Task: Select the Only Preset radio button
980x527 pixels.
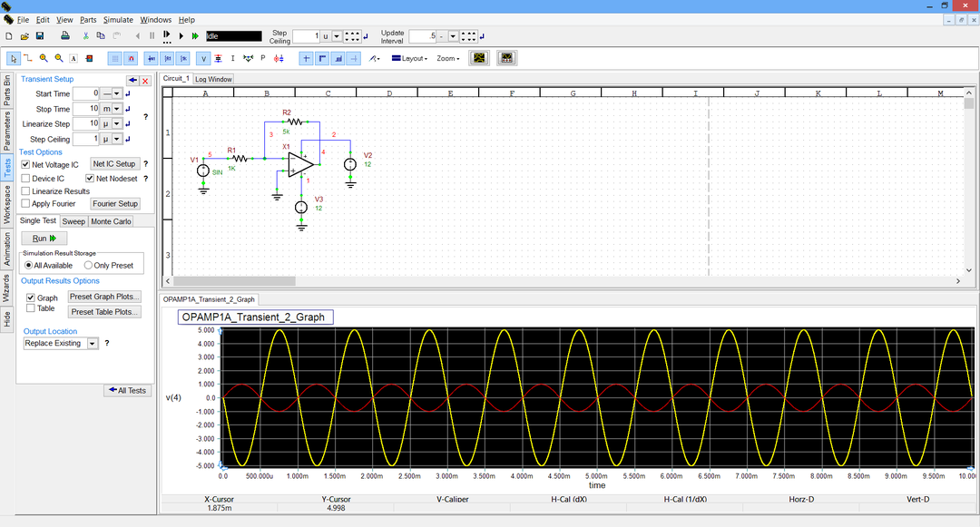Action: pos(88,265)
